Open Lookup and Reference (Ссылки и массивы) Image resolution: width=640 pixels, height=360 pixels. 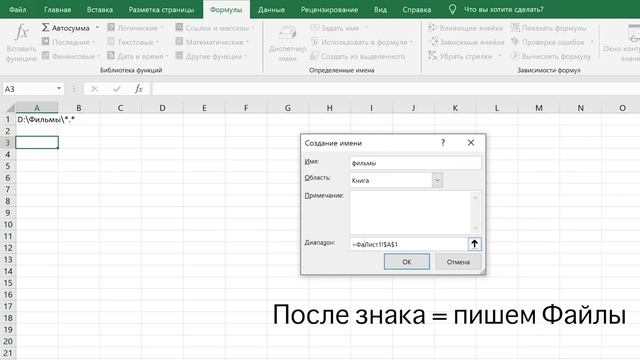(x=215, y=28)
